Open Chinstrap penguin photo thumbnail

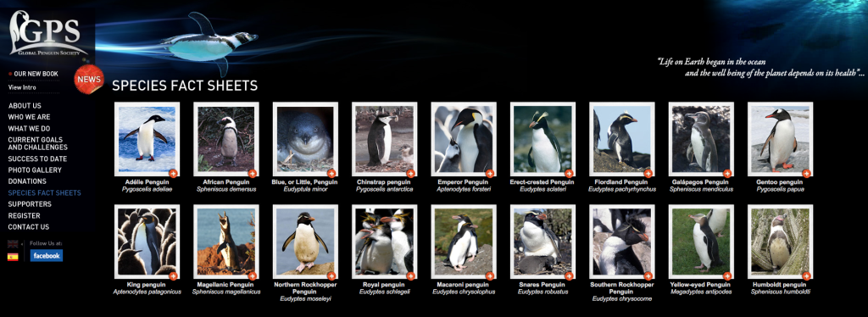pyautogui.click(x=384, y=139)
